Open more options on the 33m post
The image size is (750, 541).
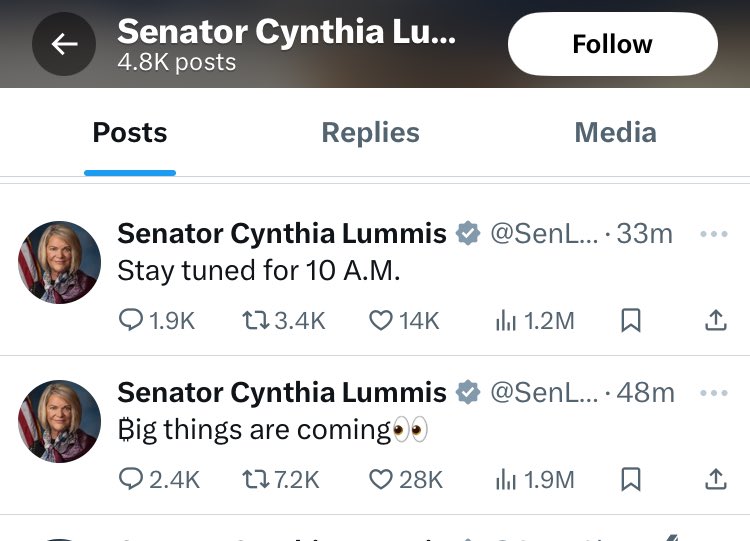point(714,234)
